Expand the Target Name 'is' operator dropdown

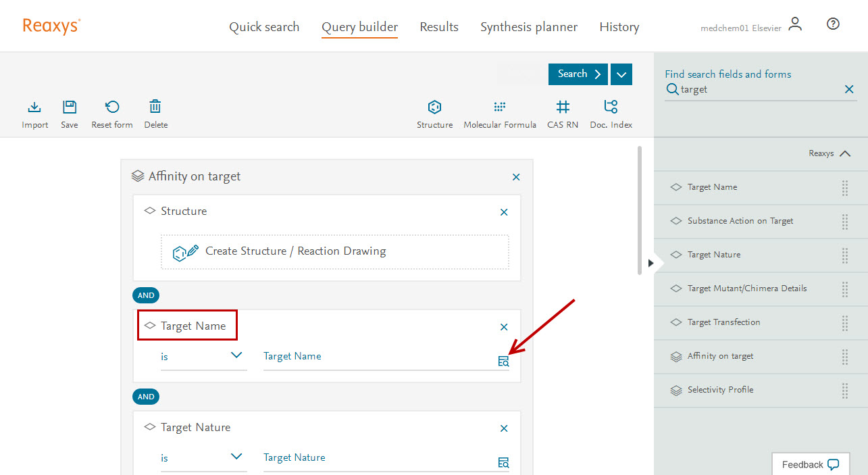236,355
